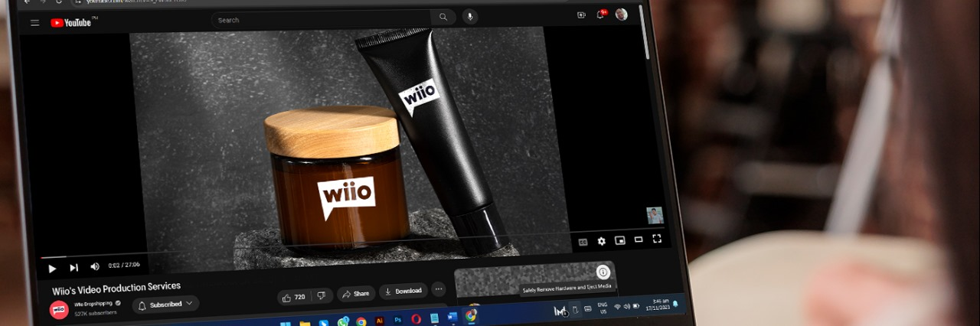Open the Wiio Dropshipping channel name link
Viewport: 980px width, 326px height.
pos(93,304)
